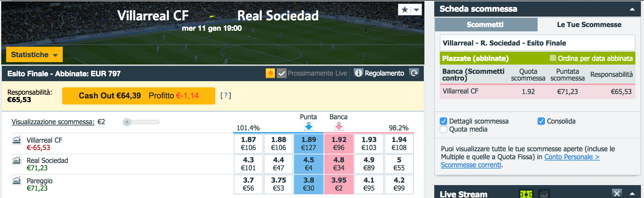
Task: Click the pink Banca down-arrow icon
Action: pos(339,126)
